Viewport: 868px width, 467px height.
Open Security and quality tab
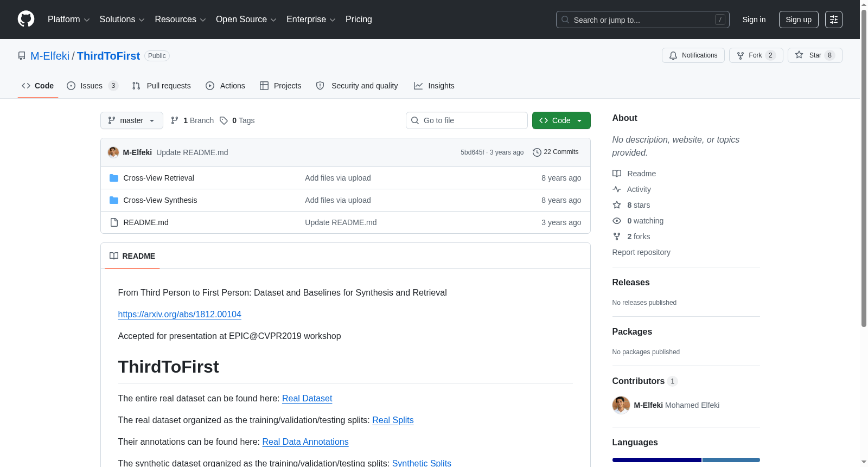tap(357, 86)
